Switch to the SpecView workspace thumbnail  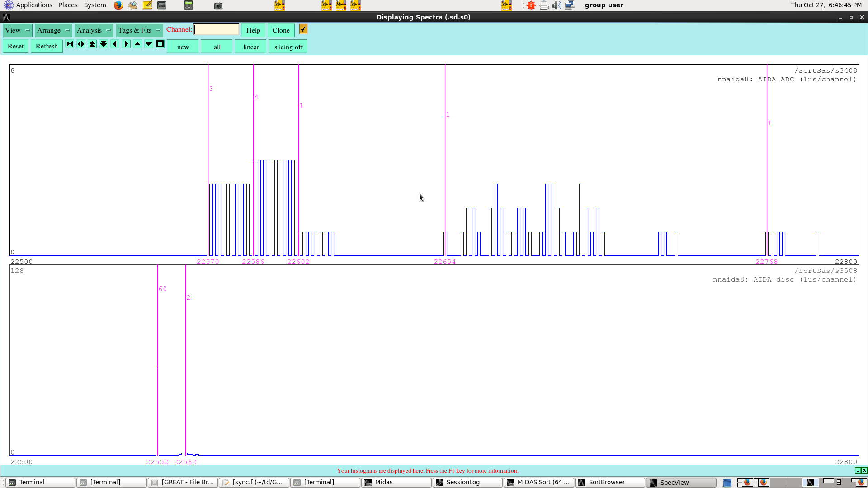coord(809,483)
